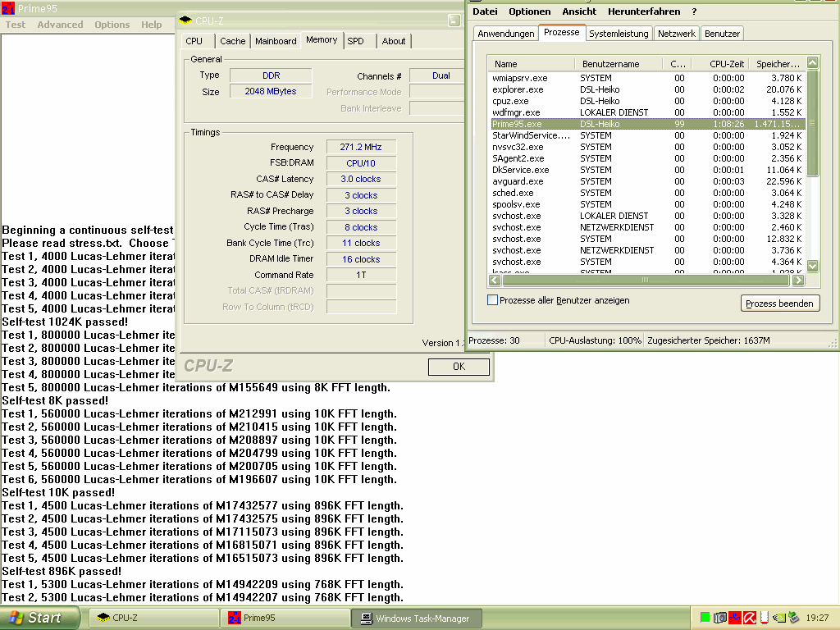The image size is (840, 630).
Task: Open the Test menu in Prime95
Action: coord(16,25)
